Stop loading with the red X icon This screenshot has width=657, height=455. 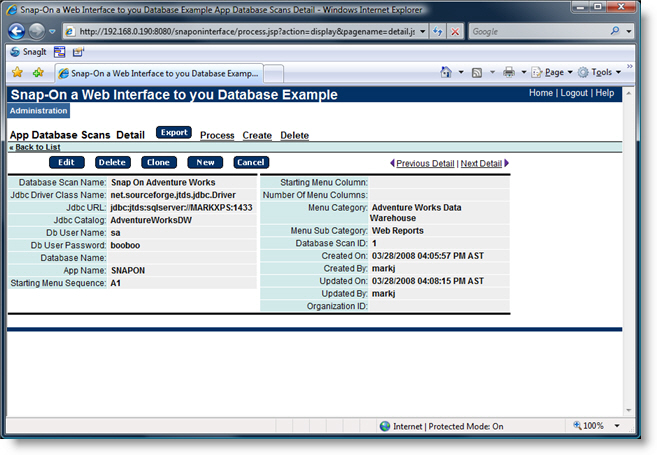455,31
